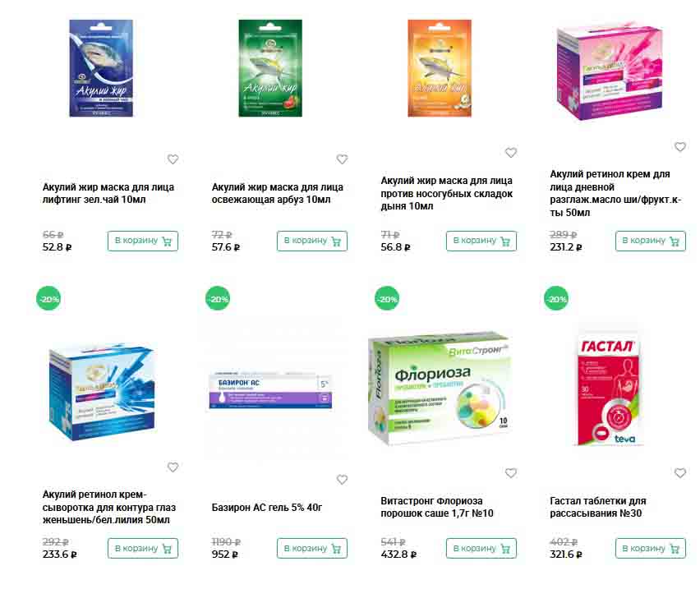This screenshot has height=589, width=700.
Task: Open Базирон АС гель 5% 40г product link
Action: coord(266,508)
